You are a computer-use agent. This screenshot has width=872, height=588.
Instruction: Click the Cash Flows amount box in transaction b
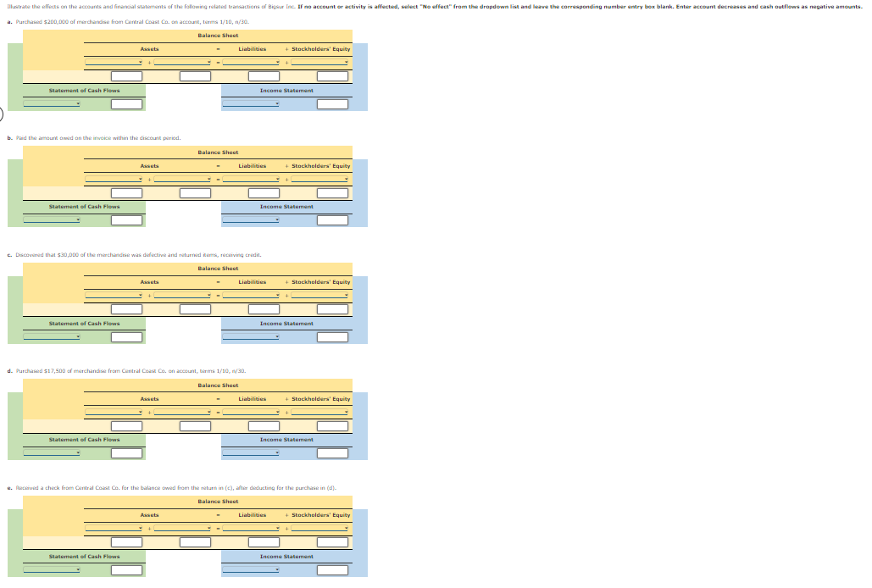pos(126,219)
